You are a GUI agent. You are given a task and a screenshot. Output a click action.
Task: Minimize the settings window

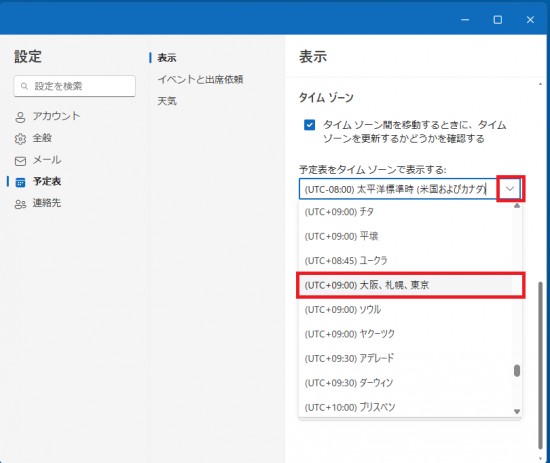click(x=465, y=20)
